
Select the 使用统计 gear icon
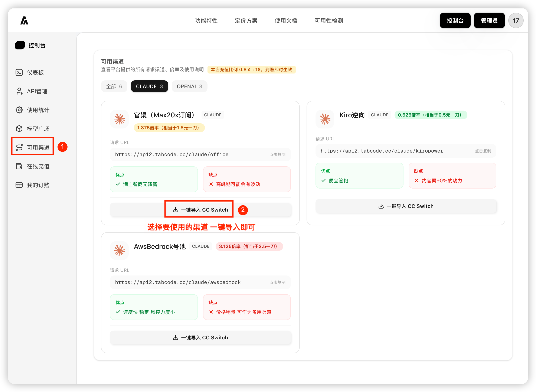pos(19,110)
